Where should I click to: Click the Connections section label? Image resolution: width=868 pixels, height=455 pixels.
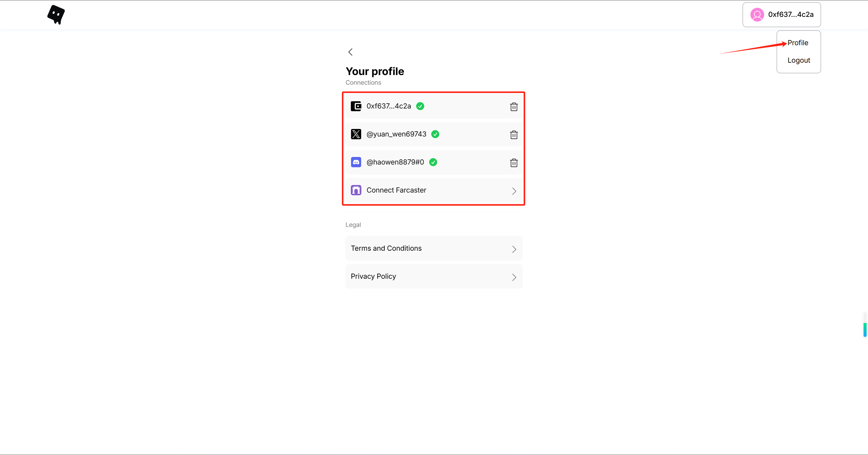pos(363,83)
